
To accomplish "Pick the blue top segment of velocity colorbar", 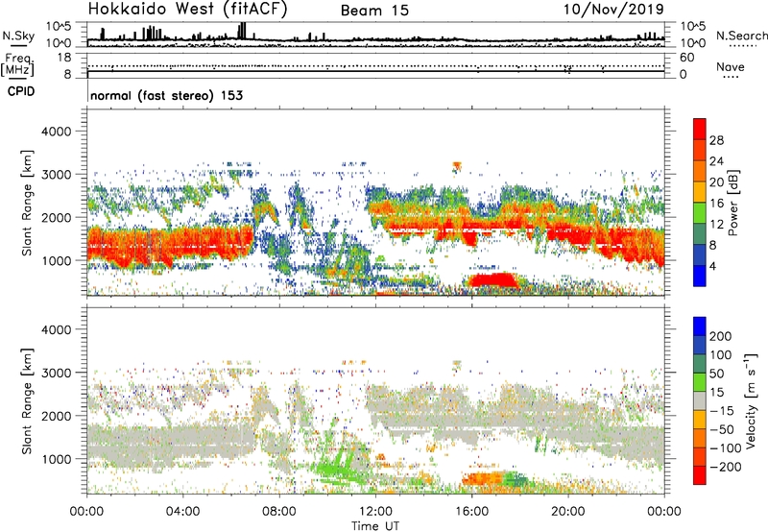I will click(700, 326).
